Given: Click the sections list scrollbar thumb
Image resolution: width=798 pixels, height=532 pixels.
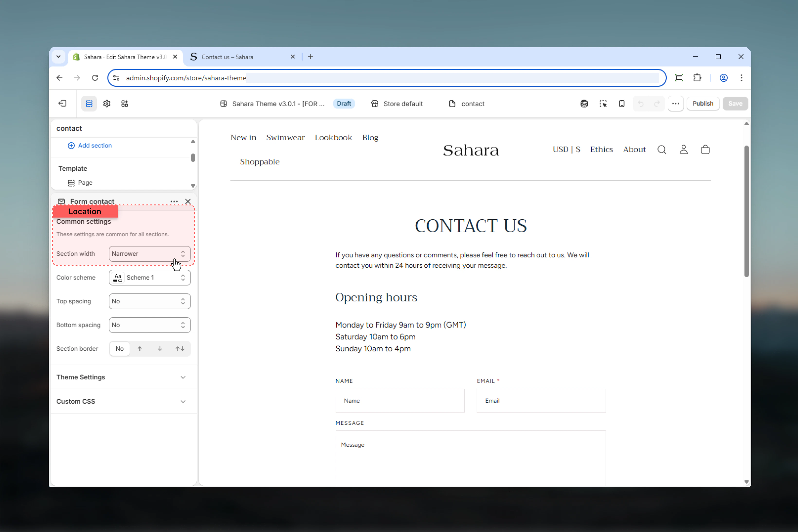Looking at the screenshot, I should pos(193,158).
